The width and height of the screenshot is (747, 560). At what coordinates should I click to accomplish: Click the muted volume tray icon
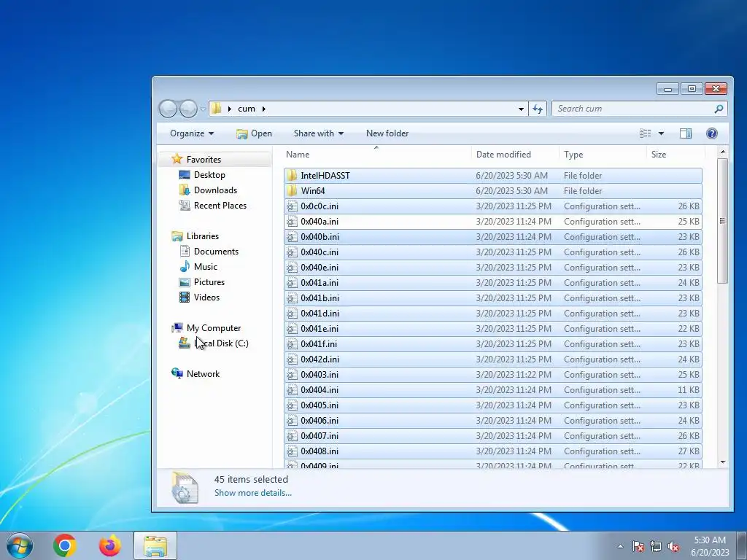pyautogui.click(x=673, y=546)
